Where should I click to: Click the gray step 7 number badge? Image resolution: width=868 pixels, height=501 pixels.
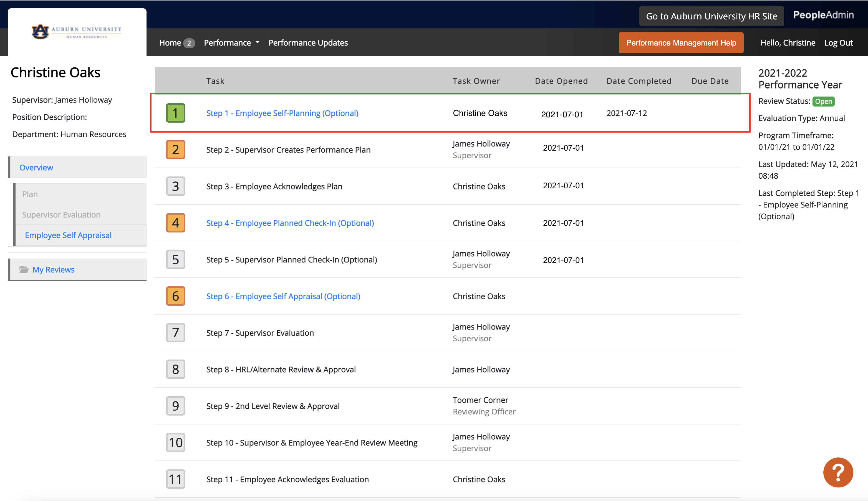pyautogui.click(x=176, y=333)
